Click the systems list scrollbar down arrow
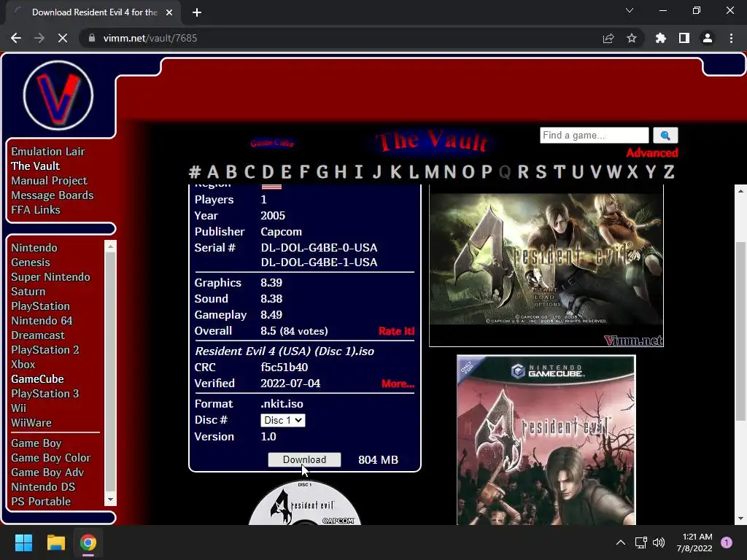This screenshot has height=560, width=747. tap(110, 499)
